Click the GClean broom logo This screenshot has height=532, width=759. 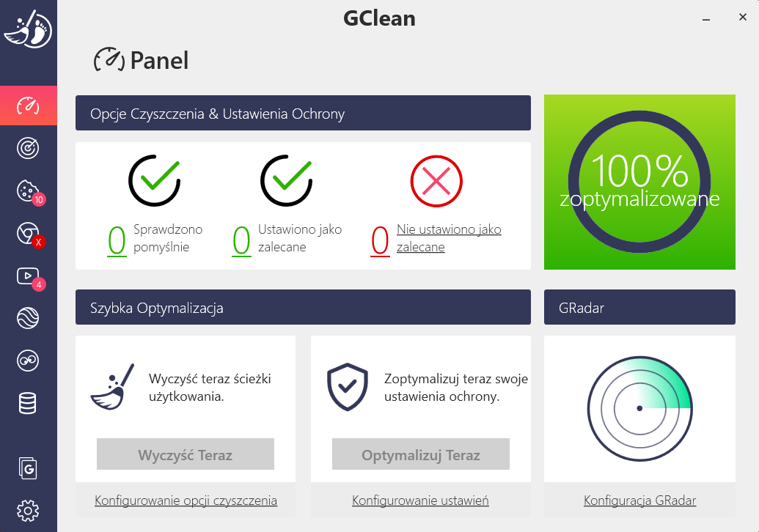pos(28,30)
